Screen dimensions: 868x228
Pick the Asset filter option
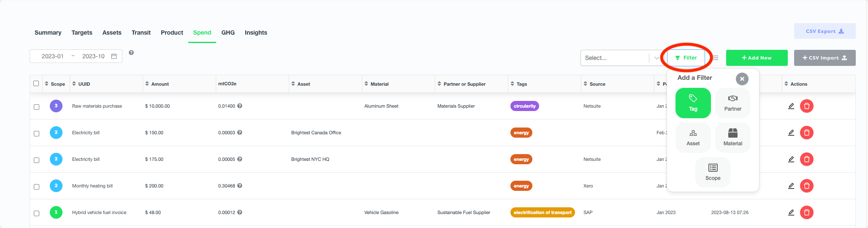click(693, 138)
